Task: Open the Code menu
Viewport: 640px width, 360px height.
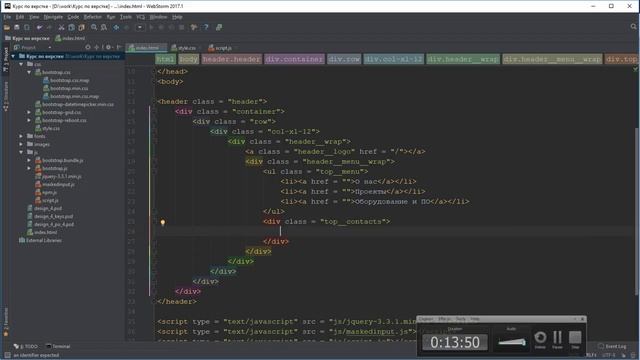Action: click(x=73, y=17)
